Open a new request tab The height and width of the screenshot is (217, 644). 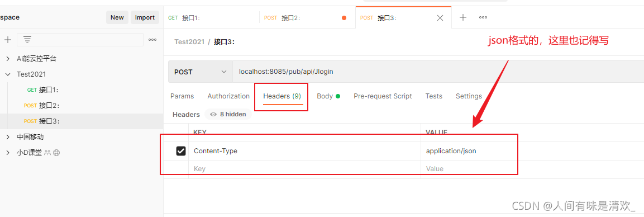tap(463, 17)
